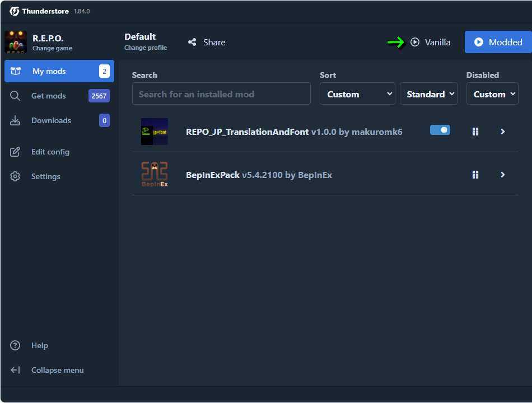Click the BepInExPack mod name

[213, 175]
